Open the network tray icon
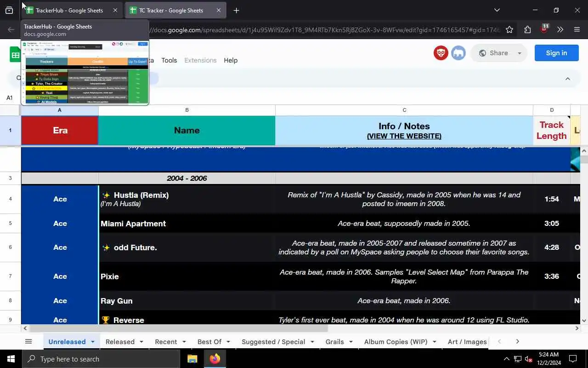588x368 pixels. (x=518, y=359)
